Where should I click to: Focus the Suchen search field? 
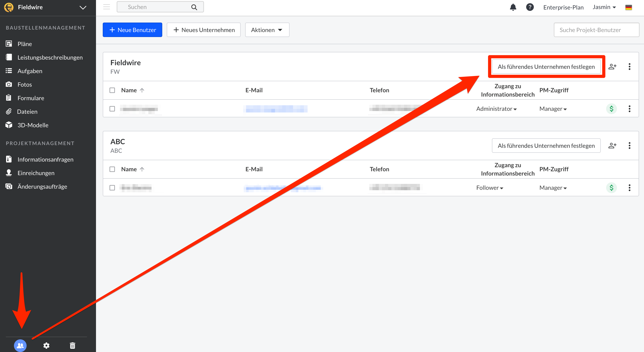pos(160,7)
